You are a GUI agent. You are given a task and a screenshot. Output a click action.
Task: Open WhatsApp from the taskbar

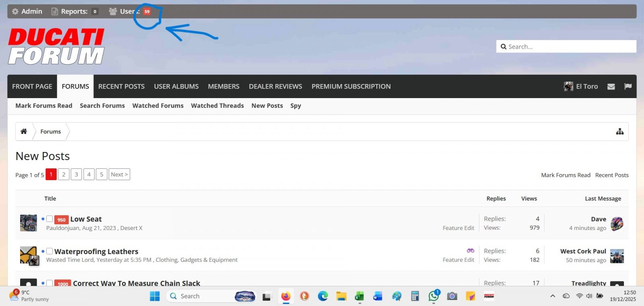(433, 296)
